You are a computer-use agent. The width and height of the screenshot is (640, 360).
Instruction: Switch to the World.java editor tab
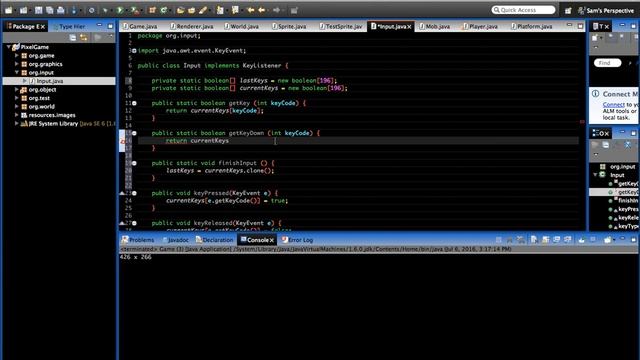241,26
